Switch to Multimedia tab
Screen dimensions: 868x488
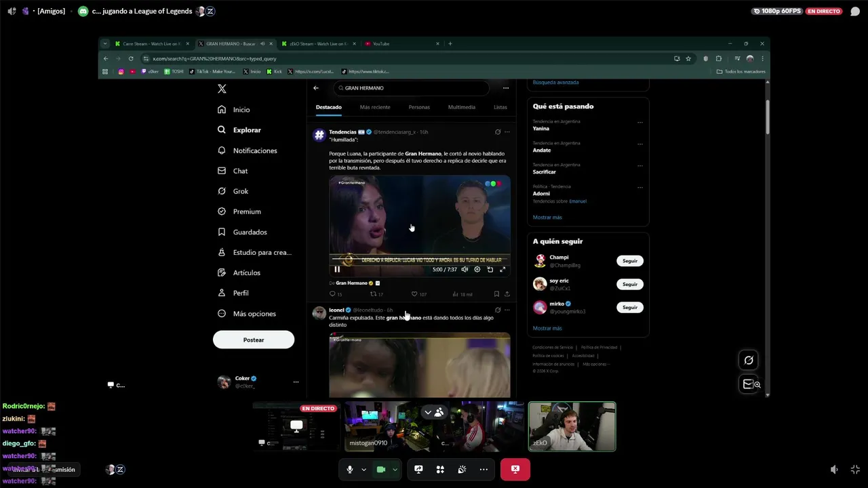coord(462,107)
